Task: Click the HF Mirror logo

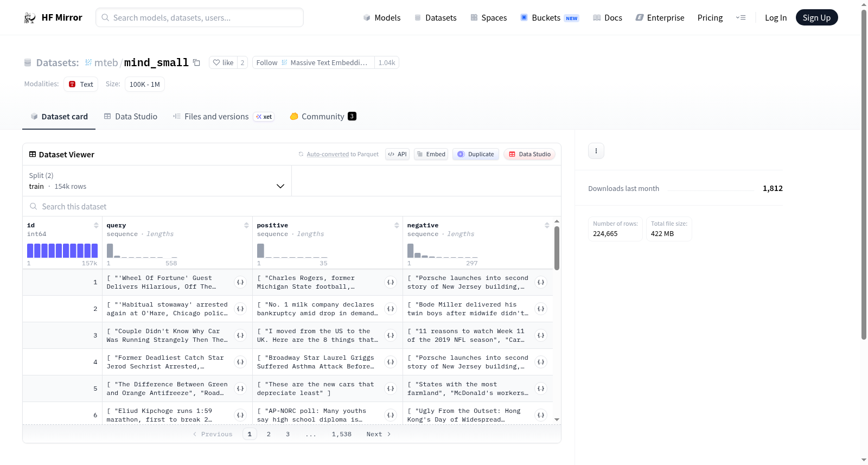Action: tap(53, 17)
